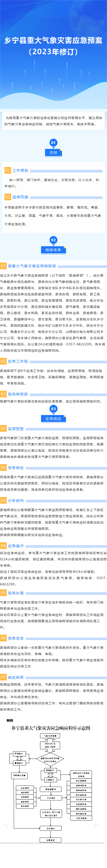The width and height of the screenshot is (107, 868).
Task: Select the orange 02 marker beside 适用范围
Action: pyautogui.click(x=7, y=197)
